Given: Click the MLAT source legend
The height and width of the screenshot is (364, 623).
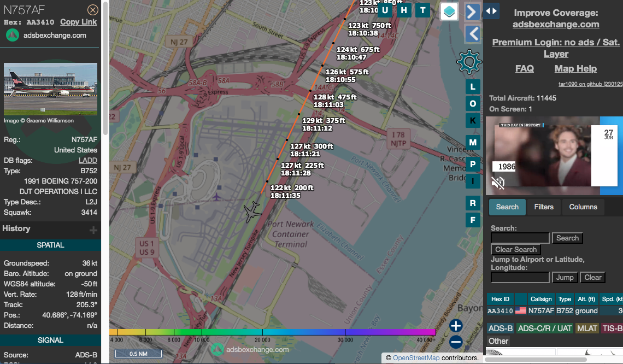Looking at the screenshot, I should [587, 328].
